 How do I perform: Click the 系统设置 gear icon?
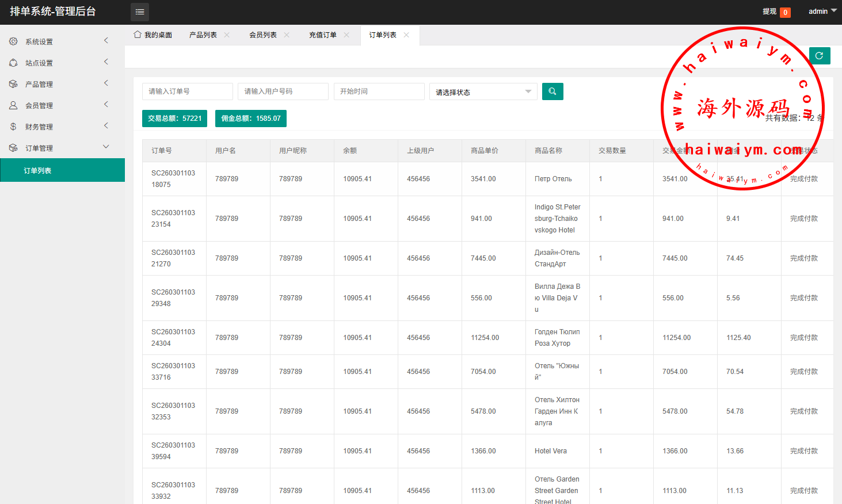pos(13,41)
